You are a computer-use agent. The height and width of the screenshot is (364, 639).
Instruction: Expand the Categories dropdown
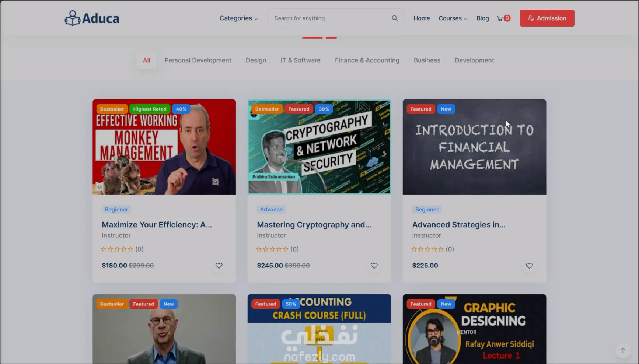239,18
